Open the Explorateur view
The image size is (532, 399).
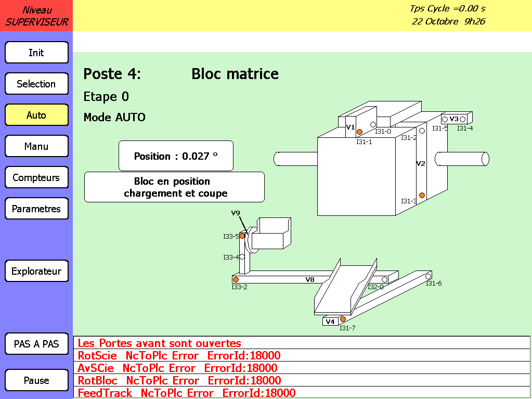click(x=36, y=271)
